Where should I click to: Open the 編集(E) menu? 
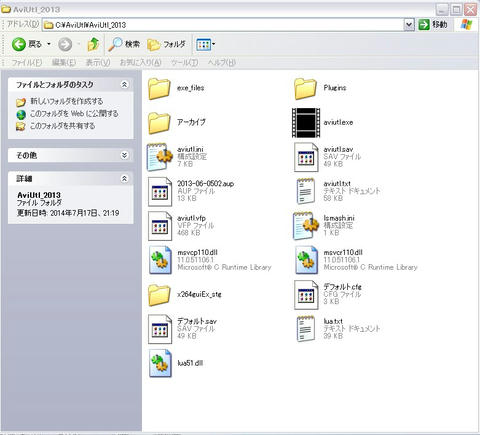64,62
